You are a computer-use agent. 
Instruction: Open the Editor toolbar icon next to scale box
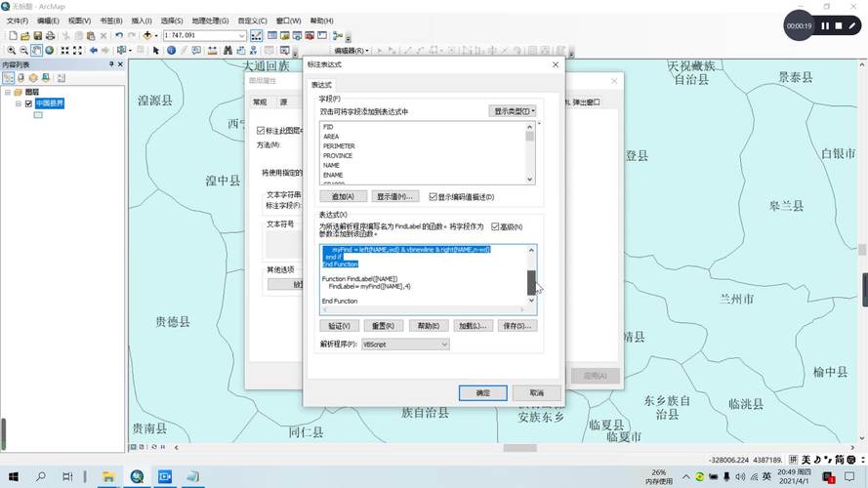pyautogui.click(x=257, y=36)
